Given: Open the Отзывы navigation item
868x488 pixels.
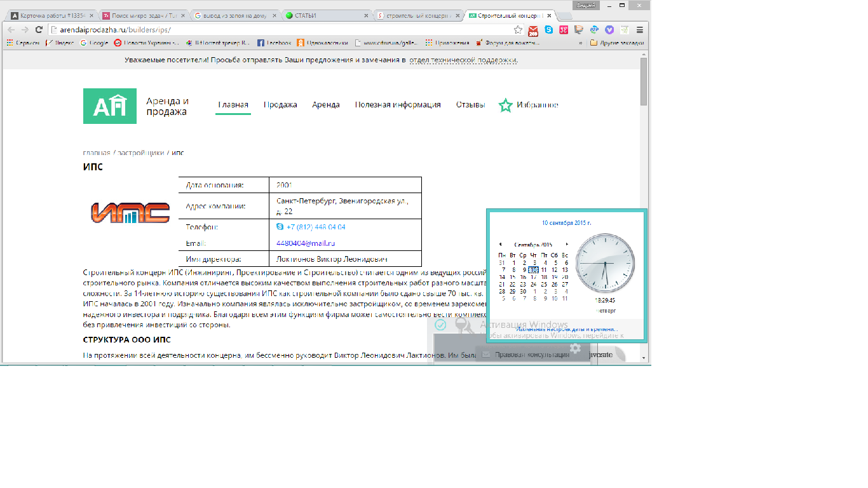Looking at the screenshot, I should point(471,105).
